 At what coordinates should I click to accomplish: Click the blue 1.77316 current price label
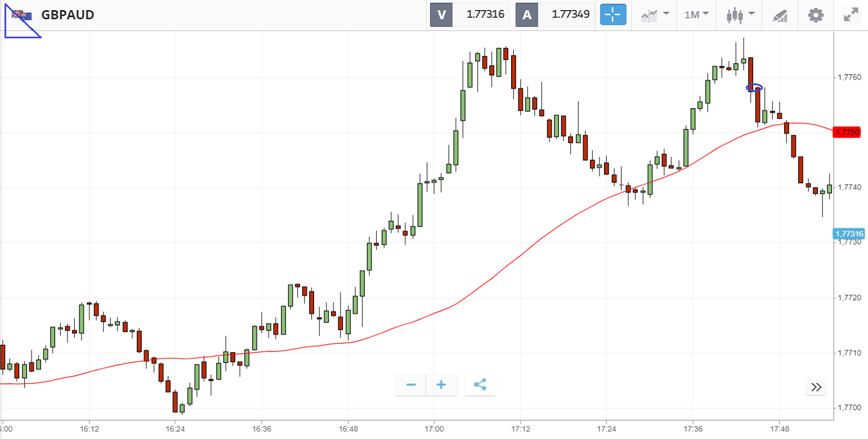pos(849,233)
